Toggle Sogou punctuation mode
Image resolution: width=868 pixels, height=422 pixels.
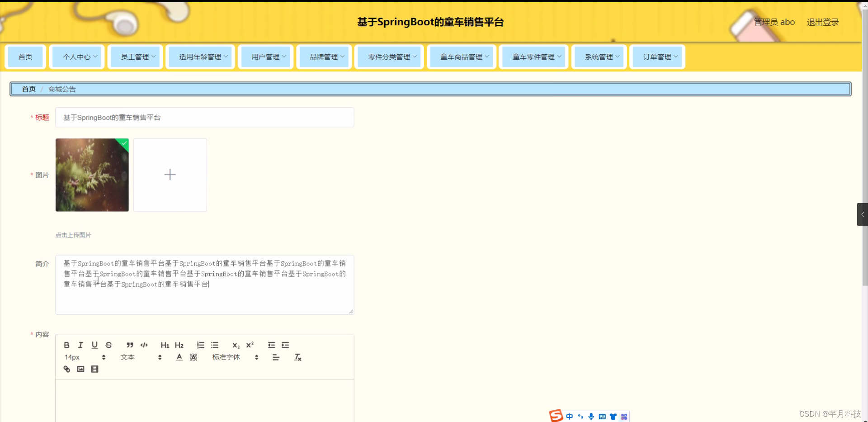click(580, 417)
